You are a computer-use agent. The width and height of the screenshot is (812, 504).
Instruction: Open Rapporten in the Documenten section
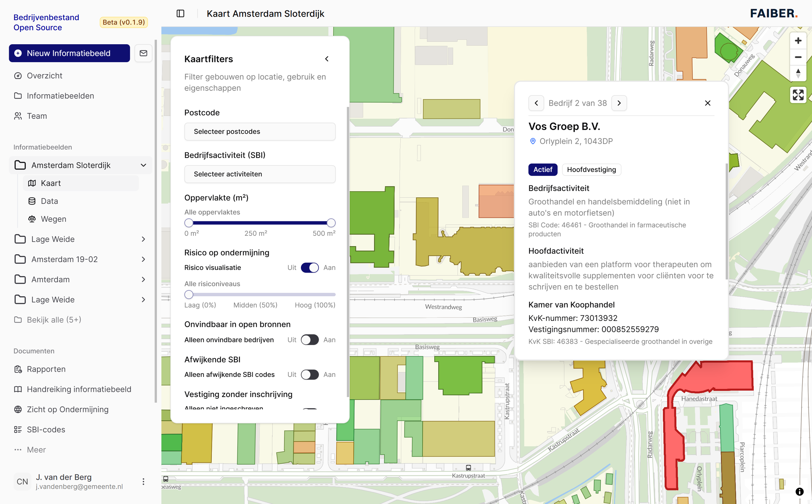click(46, 369)
